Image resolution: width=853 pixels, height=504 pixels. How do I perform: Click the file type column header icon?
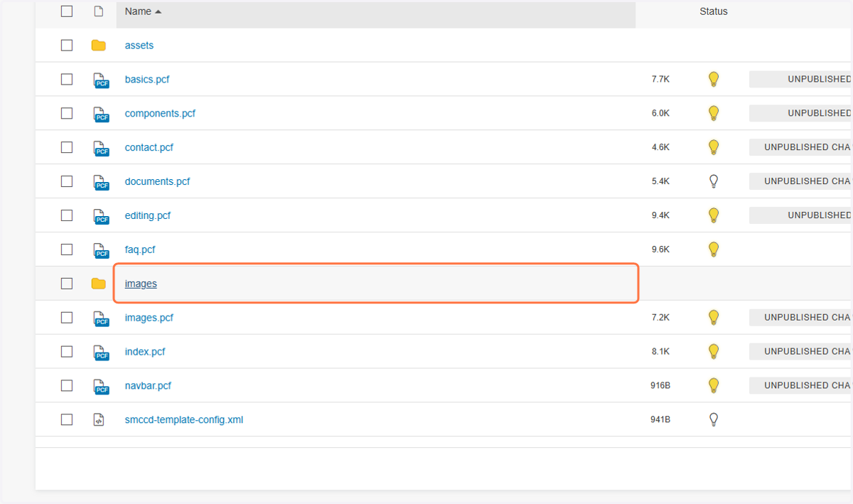[x=99, y=11]
